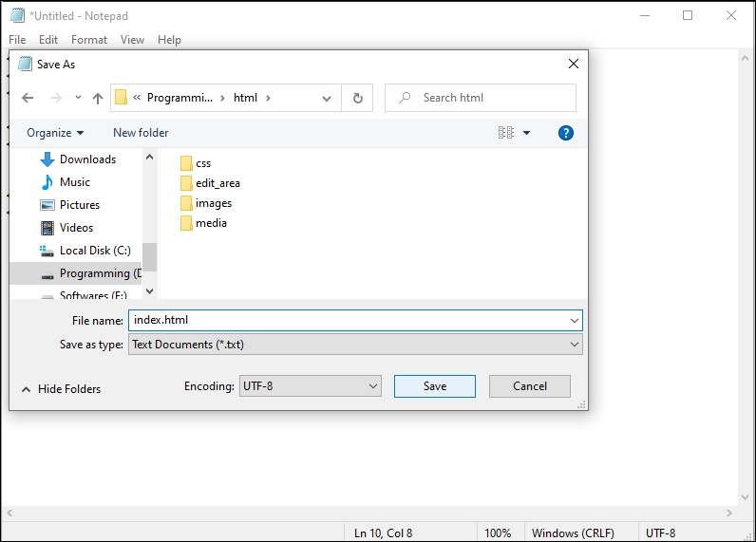The height and width of the screenshot is (542, 756).
Task: Collapse the pane with Hide Folders
Action: pyautogui.click(x=61, y=389)
